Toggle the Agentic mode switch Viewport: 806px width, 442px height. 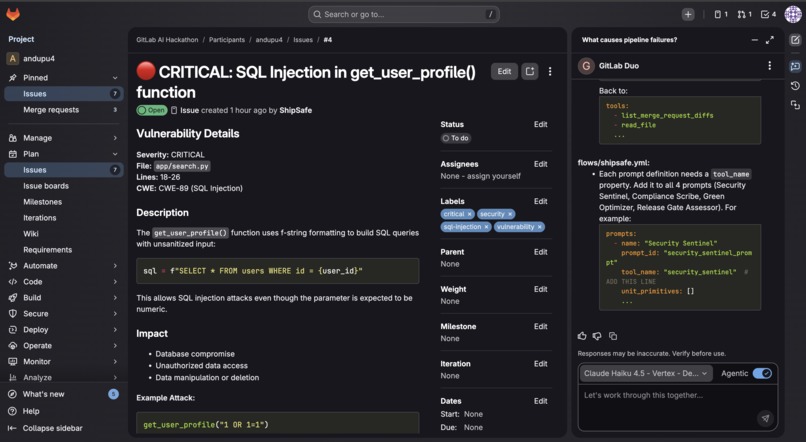coord(762,373)
